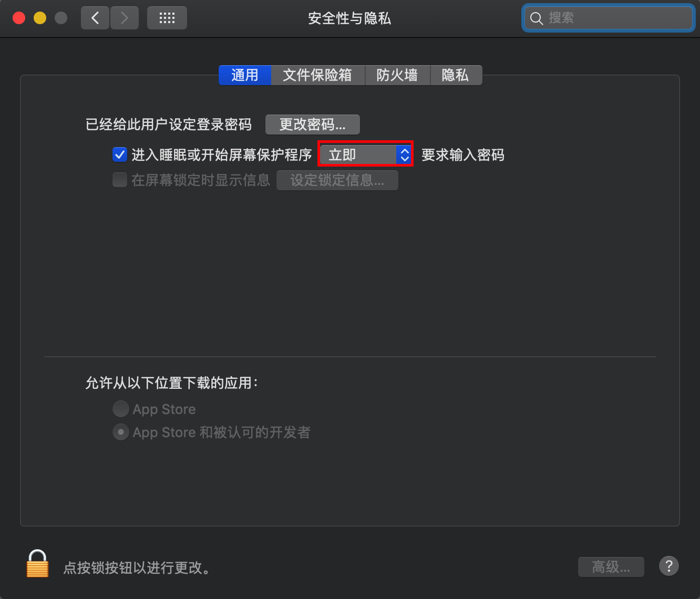Toggle 进入睡眠或开始屏幕保护程序 checkbox
This screenshot has width=700, height=599.
[x=120, y=154]
